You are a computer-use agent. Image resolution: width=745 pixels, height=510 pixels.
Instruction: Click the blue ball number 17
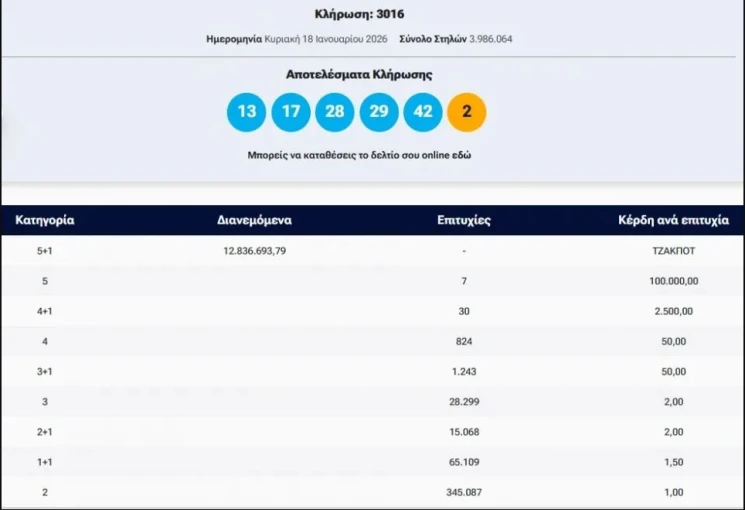291,111
